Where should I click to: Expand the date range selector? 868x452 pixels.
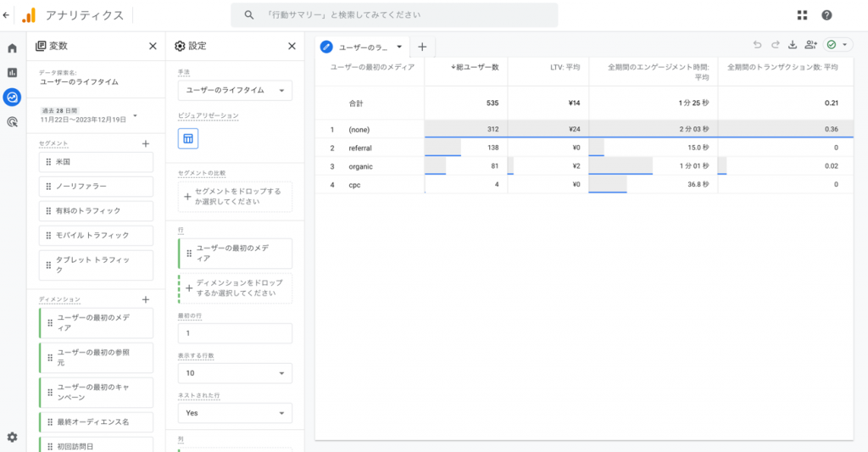pos(135,115)
